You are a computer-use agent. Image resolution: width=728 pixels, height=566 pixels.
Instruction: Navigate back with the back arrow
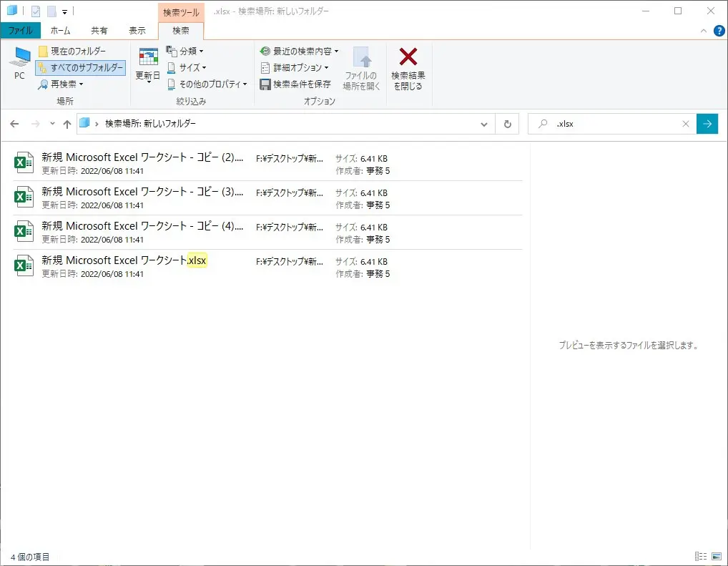(14, 123)
